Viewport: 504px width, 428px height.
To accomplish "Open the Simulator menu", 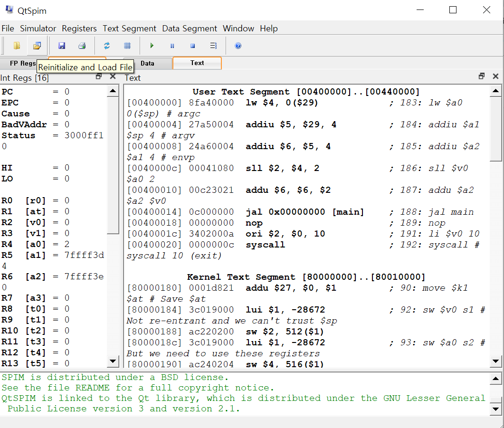I will (x=38, y=29).
